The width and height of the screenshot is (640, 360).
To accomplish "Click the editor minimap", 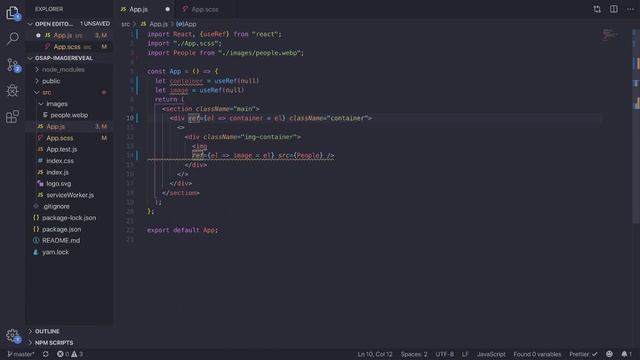I will coord(610,35).
